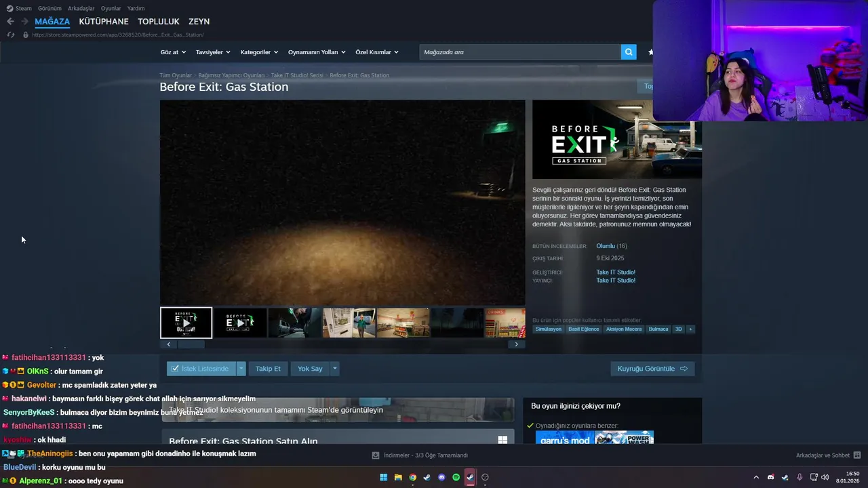868x488 pixels.
Task: Click the downloads tray icon
Action: click(x=376, y=455)
